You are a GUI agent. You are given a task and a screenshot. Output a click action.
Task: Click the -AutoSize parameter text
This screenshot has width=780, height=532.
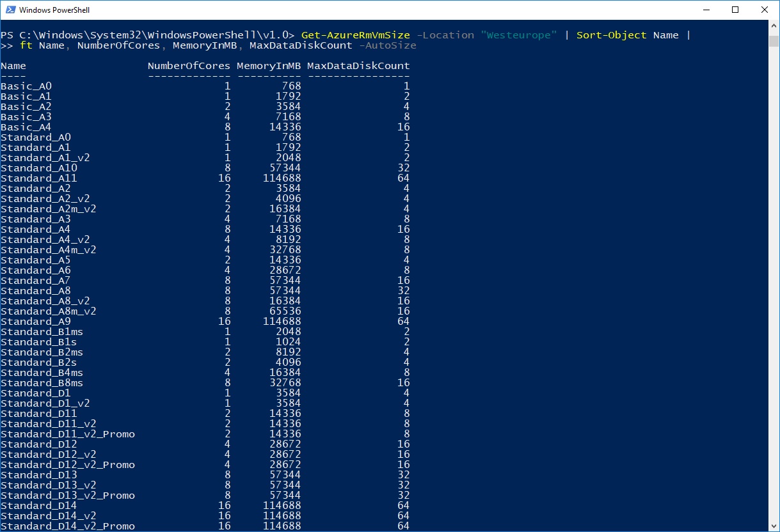tap(387, 45)
